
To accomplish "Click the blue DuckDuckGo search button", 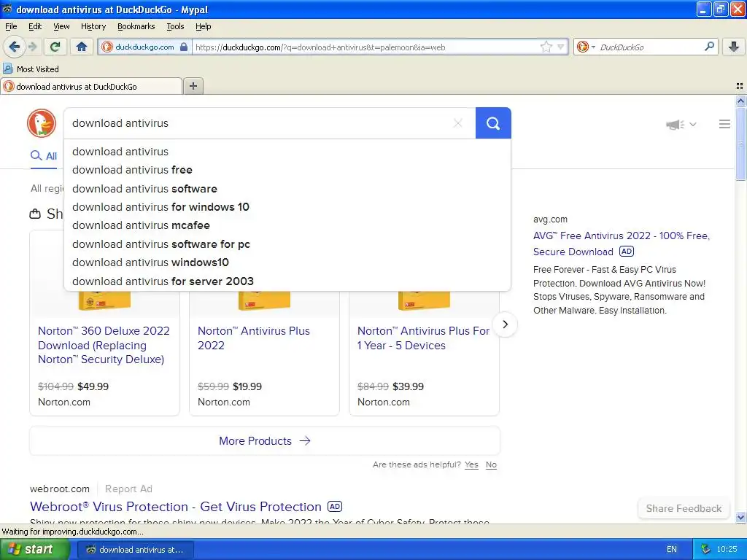I will 493,123.
